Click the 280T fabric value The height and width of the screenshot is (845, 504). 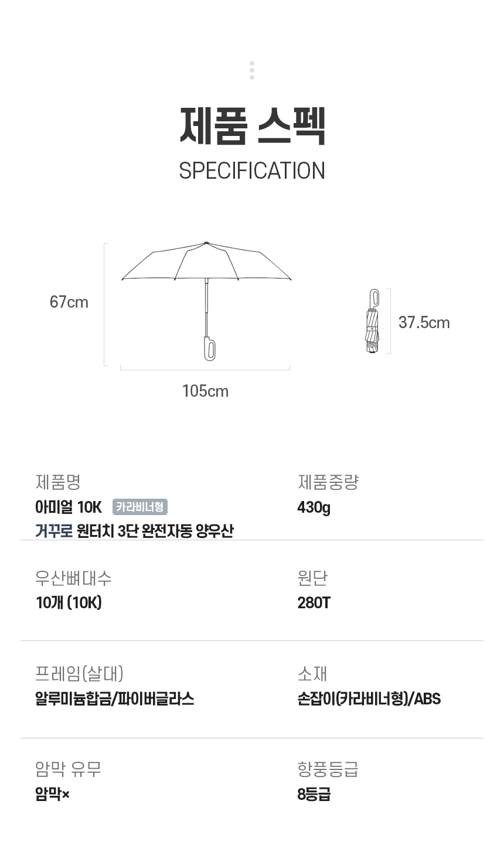point(314,602)
